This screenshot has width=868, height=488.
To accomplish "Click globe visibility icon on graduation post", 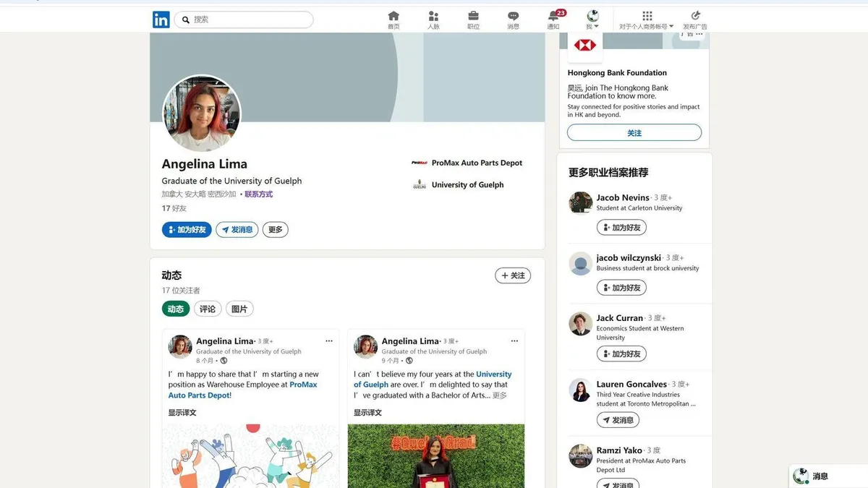I will coord(409,361).
